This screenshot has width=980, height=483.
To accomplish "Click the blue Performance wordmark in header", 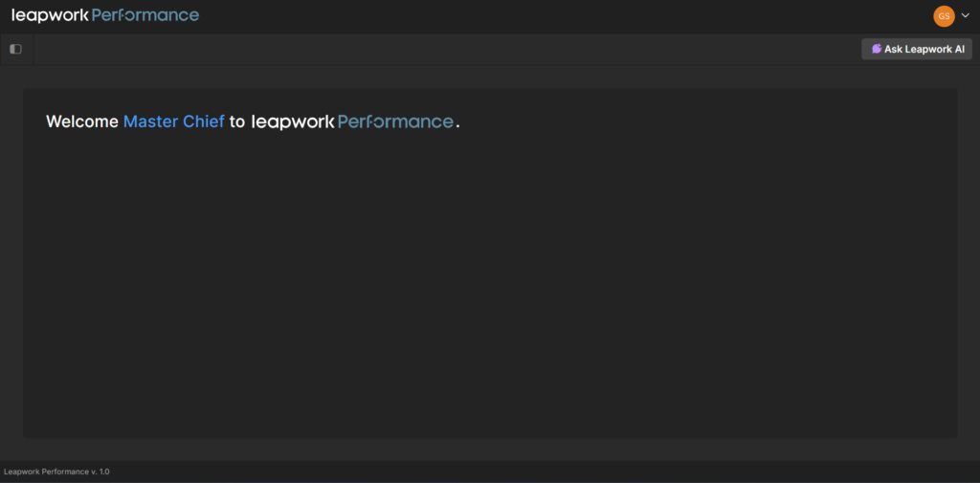I will point(145,15).
